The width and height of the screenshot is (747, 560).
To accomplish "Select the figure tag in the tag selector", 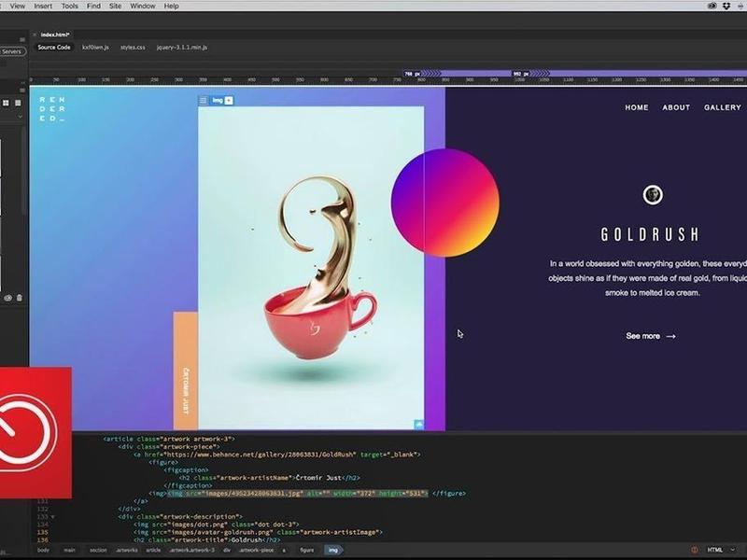I will (x=307, y=550).
